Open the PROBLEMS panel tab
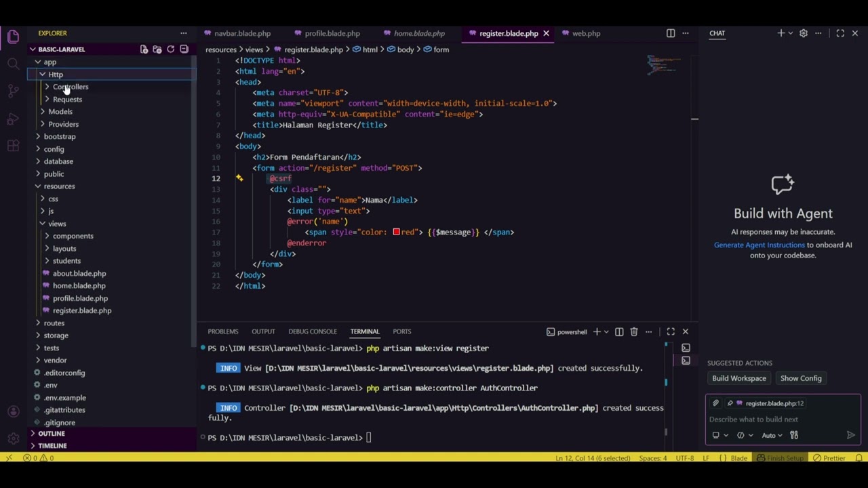 click(x=223, y=331)
